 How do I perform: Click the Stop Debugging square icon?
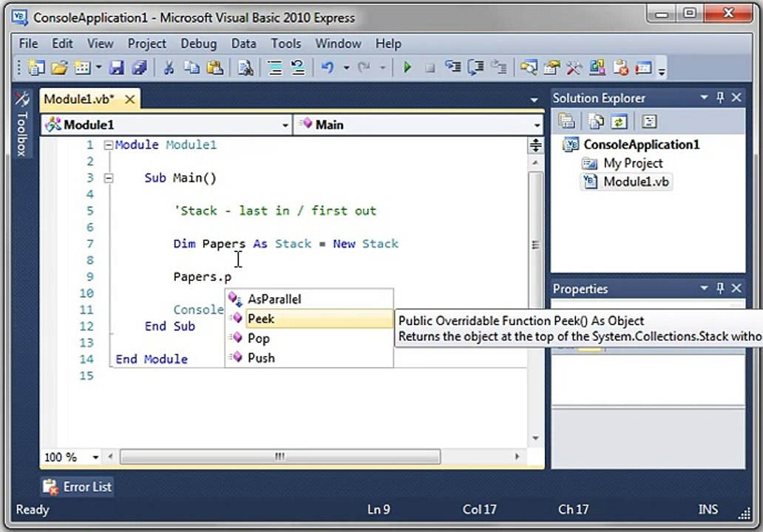pos(430,68)
